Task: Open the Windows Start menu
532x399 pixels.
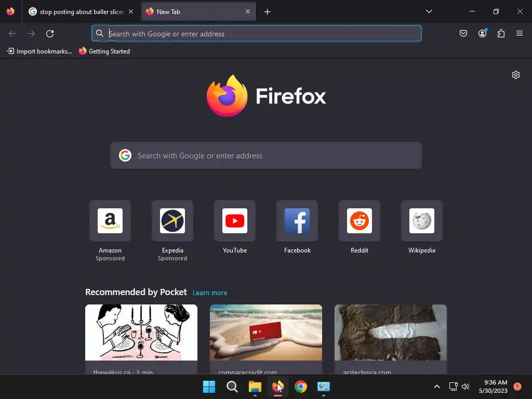Action: 209,387
